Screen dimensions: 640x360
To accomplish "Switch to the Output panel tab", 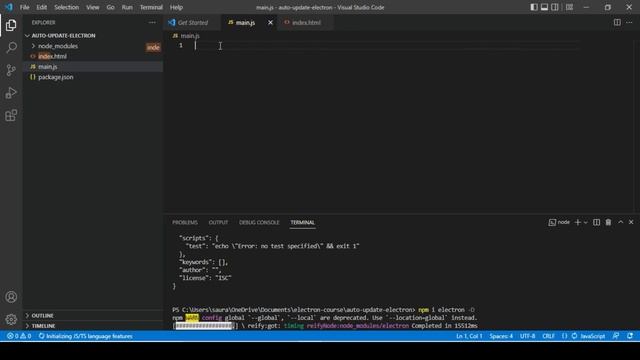I will tap(218, 222).
